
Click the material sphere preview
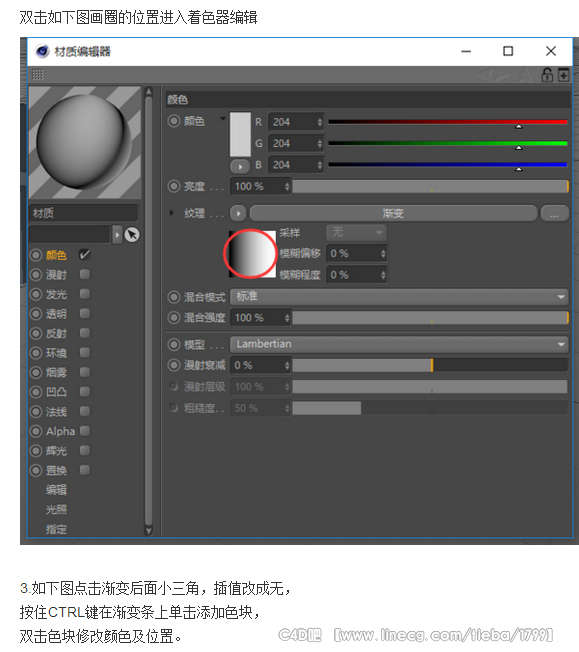pos(85,143)
